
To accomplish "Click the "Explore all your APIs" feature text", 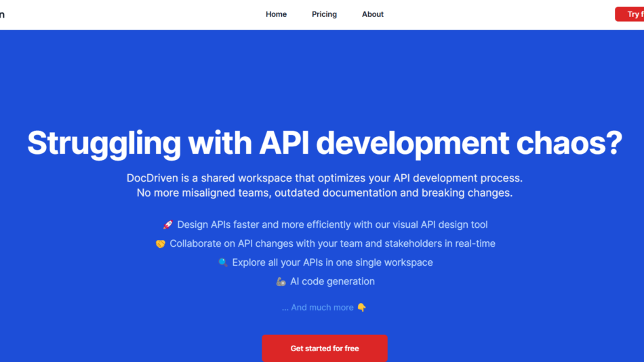I will 332,263.
